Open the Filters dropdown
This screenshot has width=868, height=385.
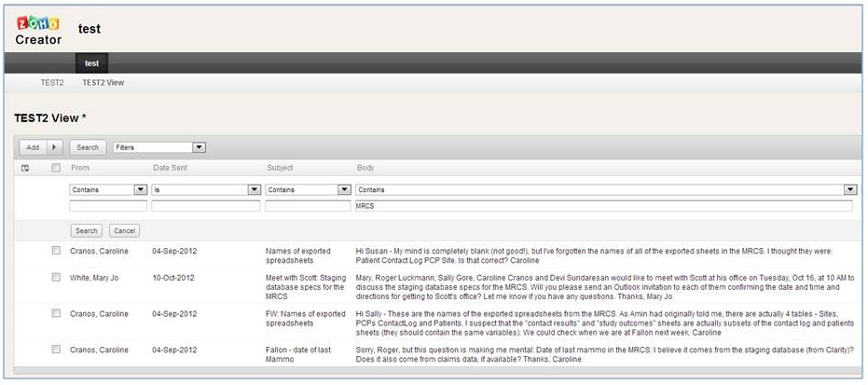click(158, 147)
